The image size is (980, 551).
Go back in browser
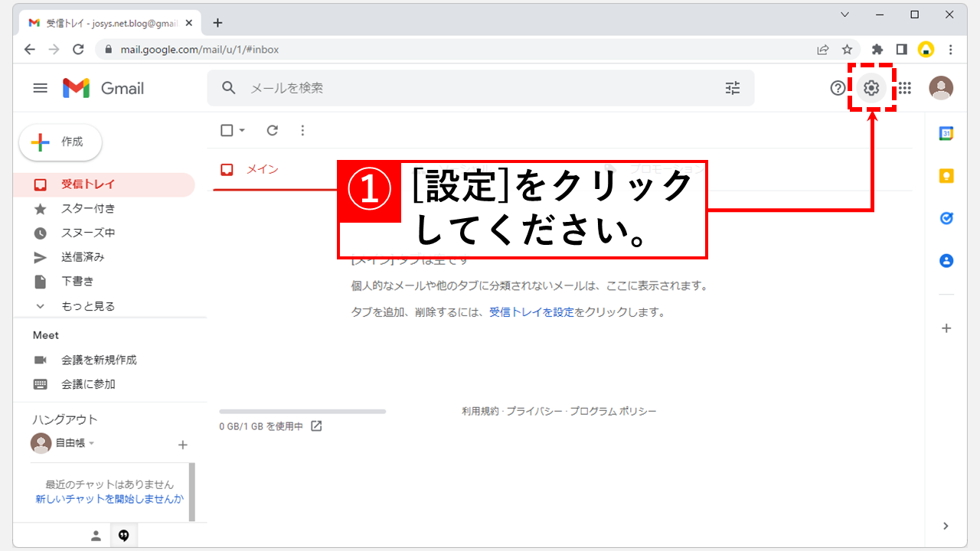click(30, 49)
